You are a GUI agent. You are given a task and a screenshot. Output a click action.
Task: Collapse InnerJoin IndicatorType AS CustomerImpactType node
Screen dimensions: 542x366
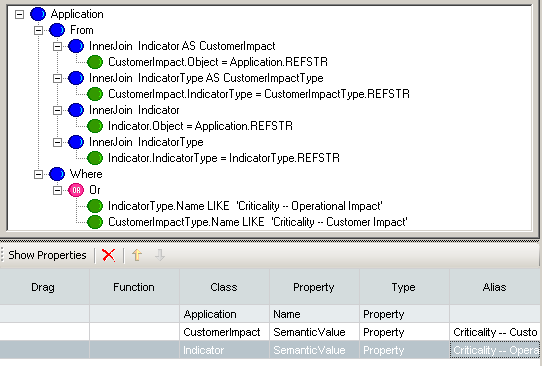pyautogui.click(x=58, y=78)
